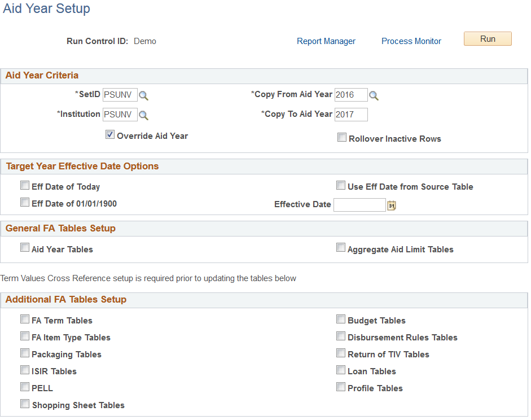This screenshot has width=531, height=420.
Task: Check Eff Date of 01/01/1900
Action: (25, 202)
